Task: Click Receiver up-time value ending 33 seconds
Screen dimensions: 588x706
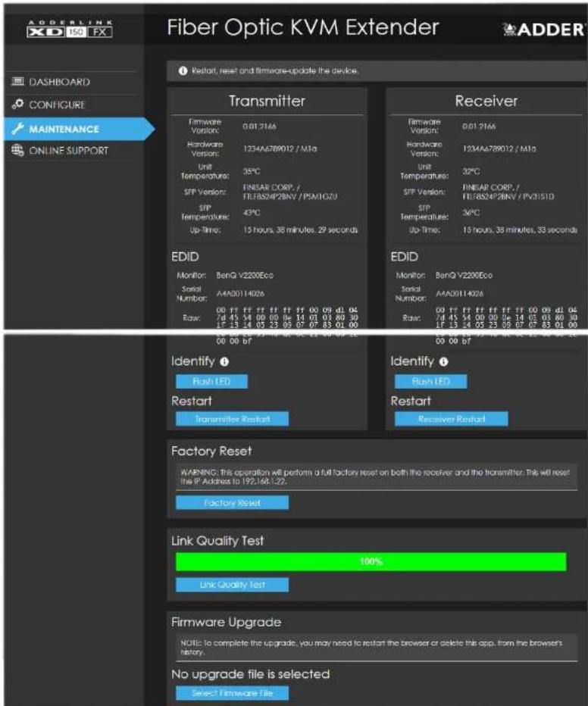Action: pyautogui.click(x=520, y=230)
